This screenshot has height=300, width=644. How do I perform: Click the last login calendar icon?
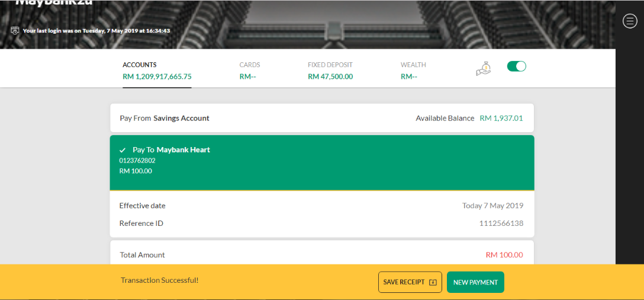click(15, 30)
